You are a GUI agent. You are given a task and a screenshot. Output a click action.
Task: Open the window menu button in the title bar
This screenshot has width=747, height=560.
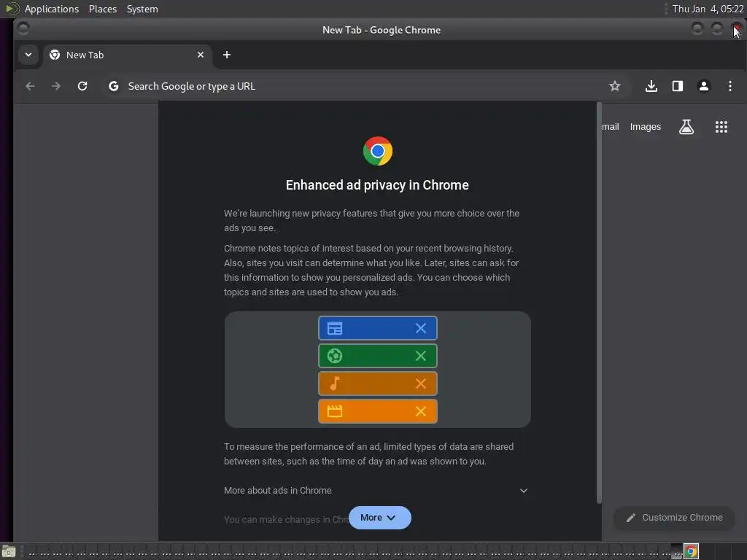23,29
